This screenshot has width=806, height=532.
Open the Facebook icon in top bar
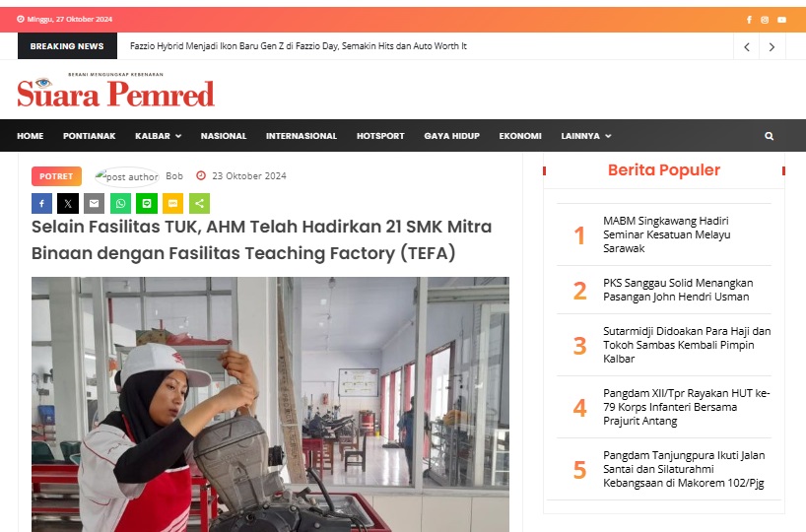point(749,20)
